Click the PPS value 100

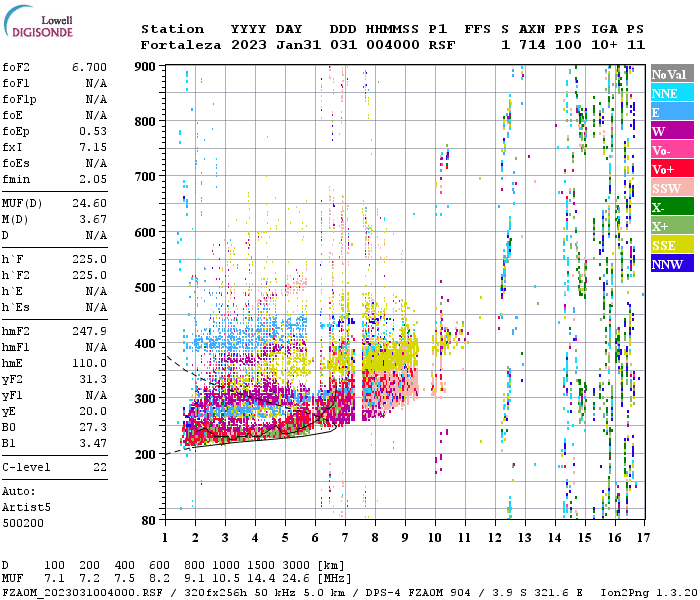click(568, 45)
